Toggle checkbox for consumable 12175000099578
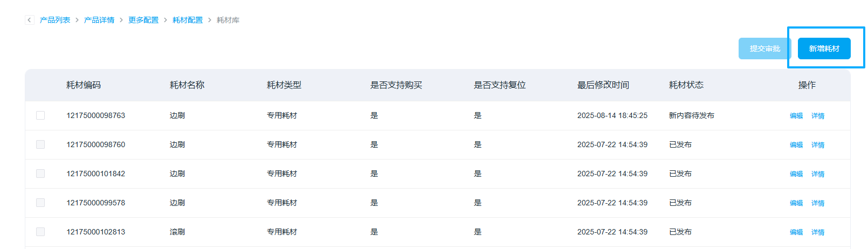868x249 pixels. pos(40,203)
